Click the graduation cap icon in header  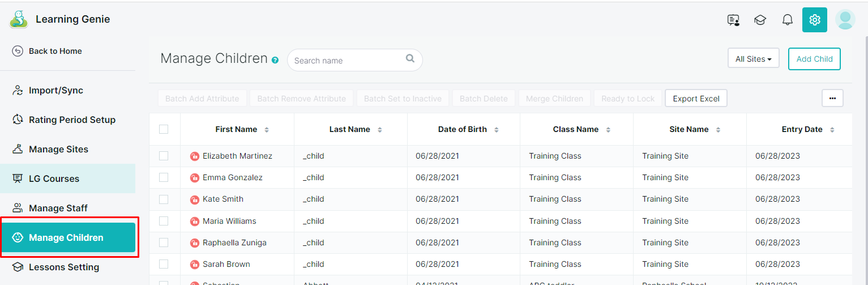[760, 20]
